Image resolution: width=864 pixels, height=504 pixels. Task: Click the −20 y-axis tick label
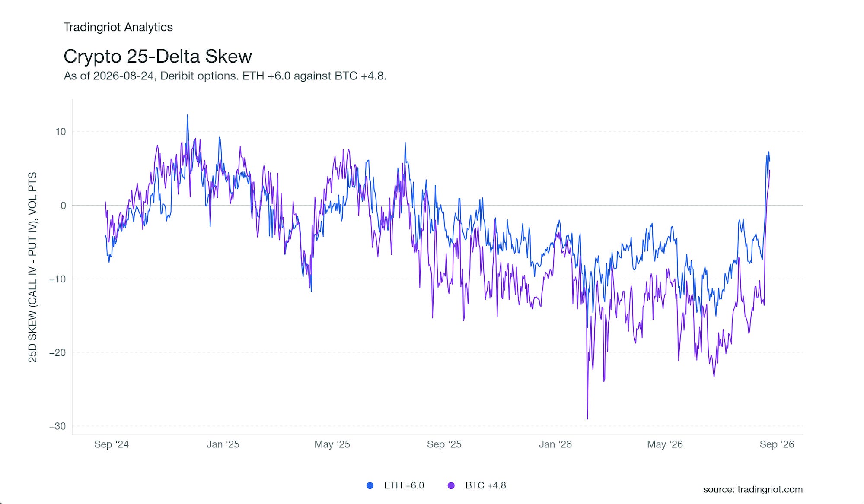57,353
